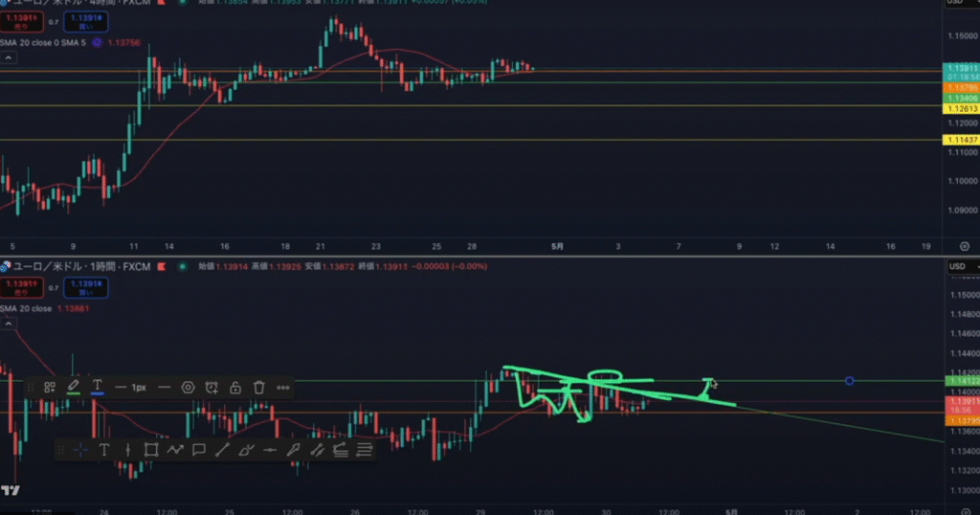Click the 1.13881 SMA value in lower legend
The width and height of the screenshot is (980, 515).
pos(73,309)
